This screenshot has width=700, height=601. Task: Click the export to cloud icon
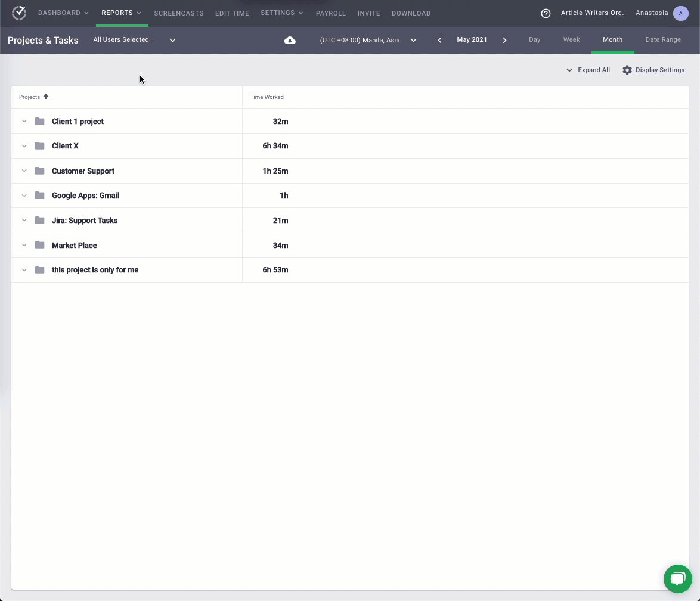coord(290,40)
